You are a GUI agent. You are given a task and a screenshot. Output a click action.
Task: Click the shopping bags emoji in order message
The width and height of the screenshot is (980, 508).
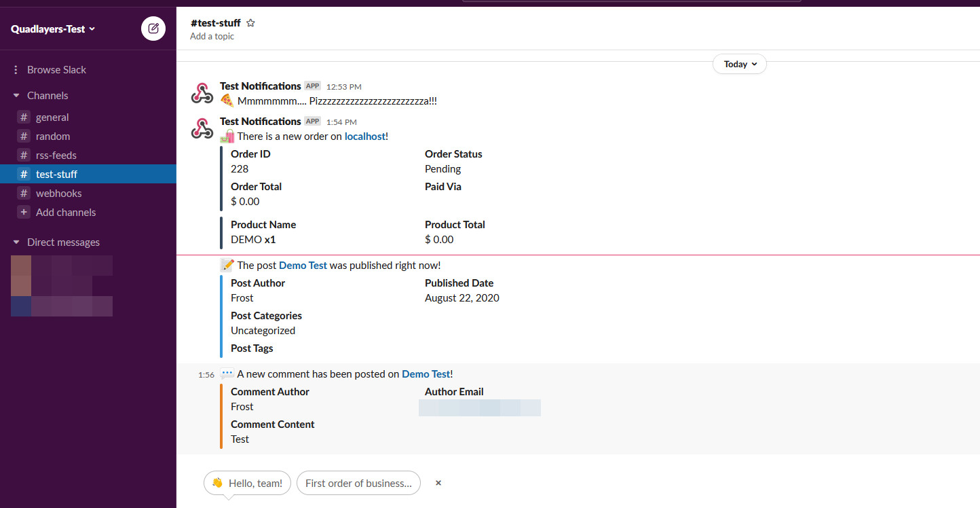(x=227, y=136)
